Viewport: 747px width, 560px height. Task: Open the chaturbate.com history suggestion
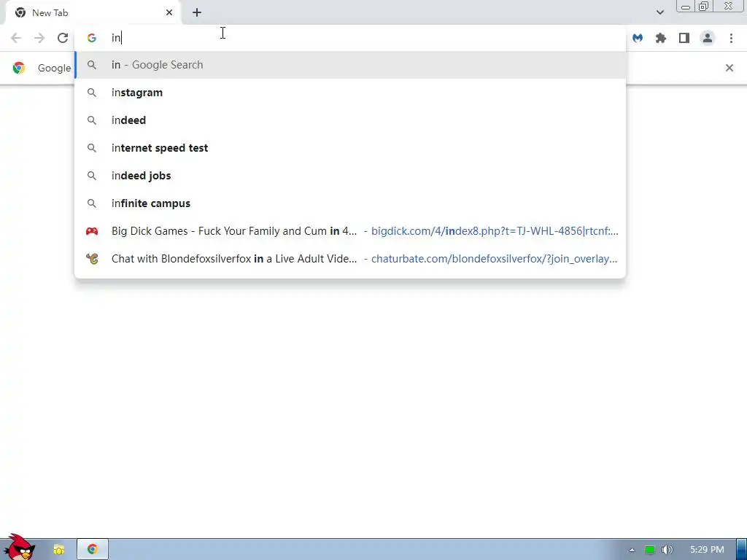coord(350,259)
